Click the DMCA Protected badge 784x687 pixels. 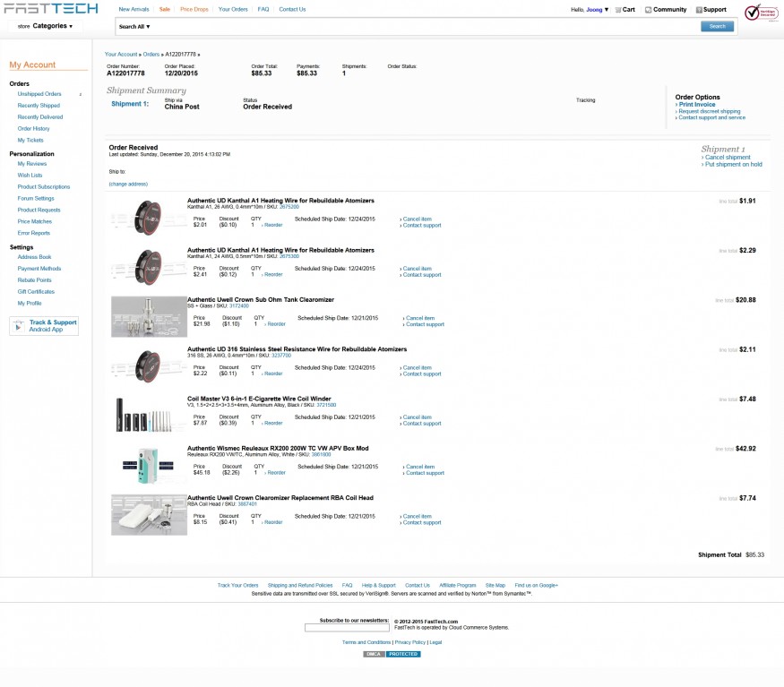(392, 654)
